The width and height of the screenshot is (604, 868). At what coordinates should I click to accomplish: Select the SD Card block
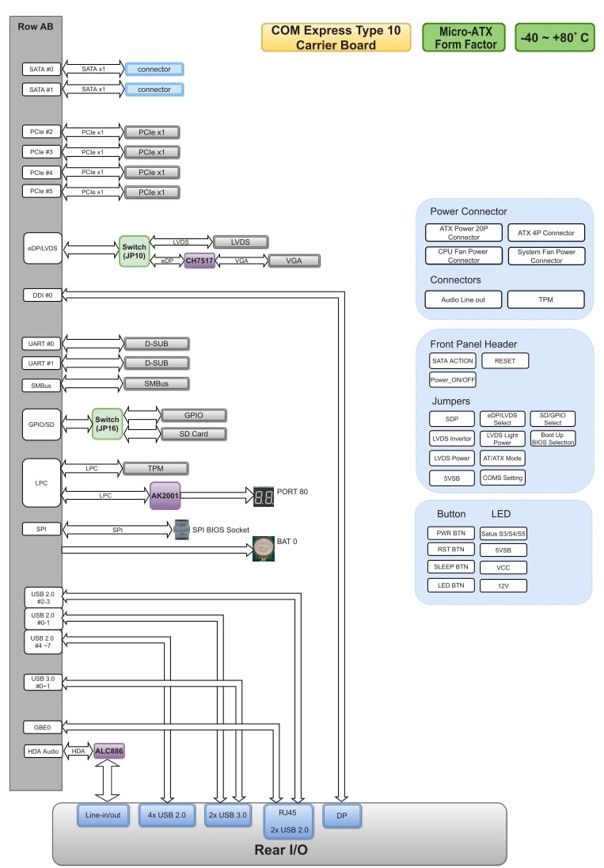194,434
